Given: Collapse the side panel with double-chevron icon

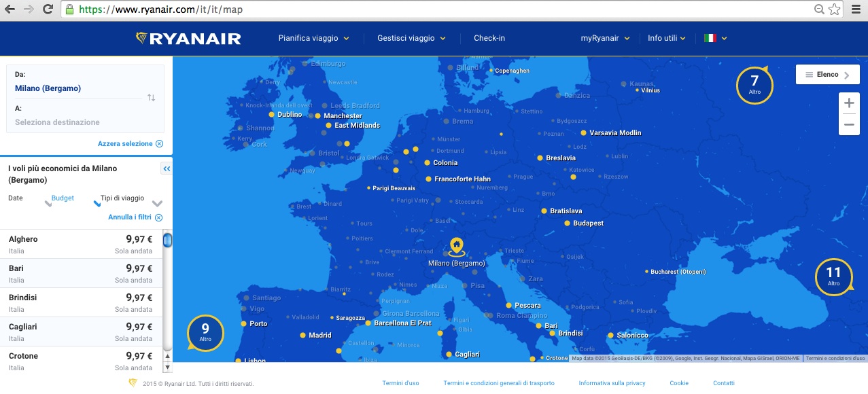Looking at the screenshot, I should pos(167,168).
